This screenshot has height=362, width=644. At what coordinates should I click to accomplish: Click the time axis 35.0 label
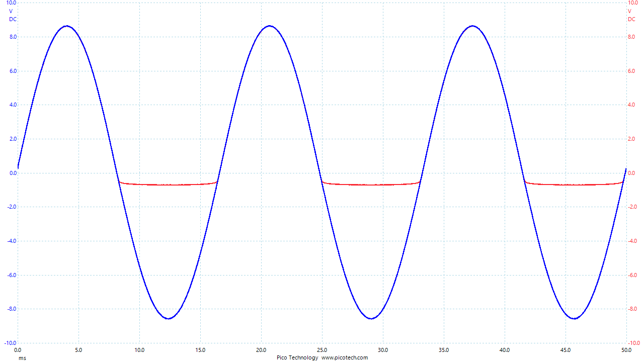444,350
